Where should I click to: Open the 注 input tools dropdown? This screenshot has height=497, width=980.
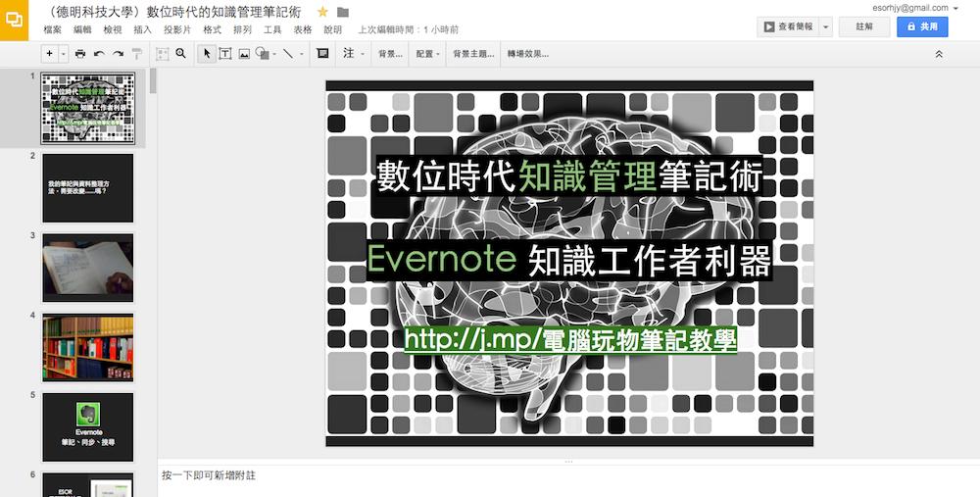click(353, 54)
